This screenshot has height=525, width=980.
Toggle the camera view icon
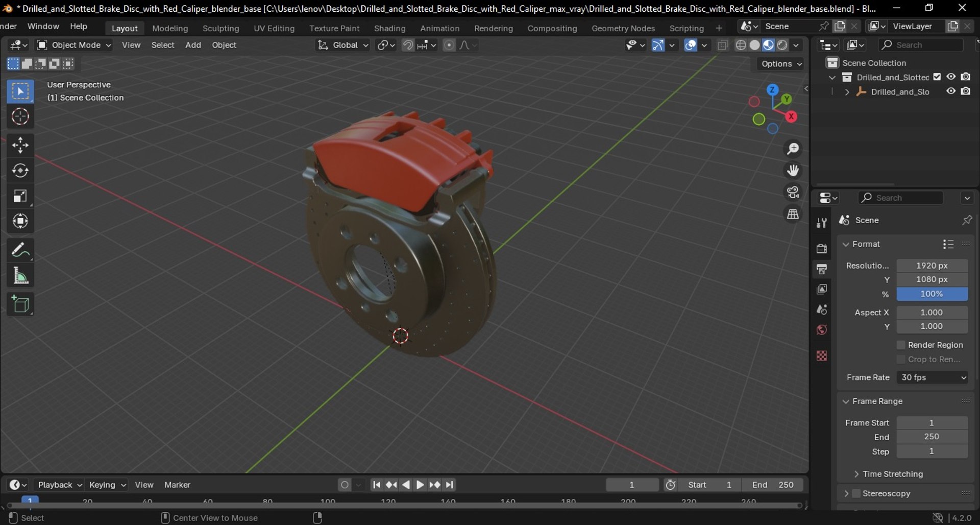click(x=793, y=193)
